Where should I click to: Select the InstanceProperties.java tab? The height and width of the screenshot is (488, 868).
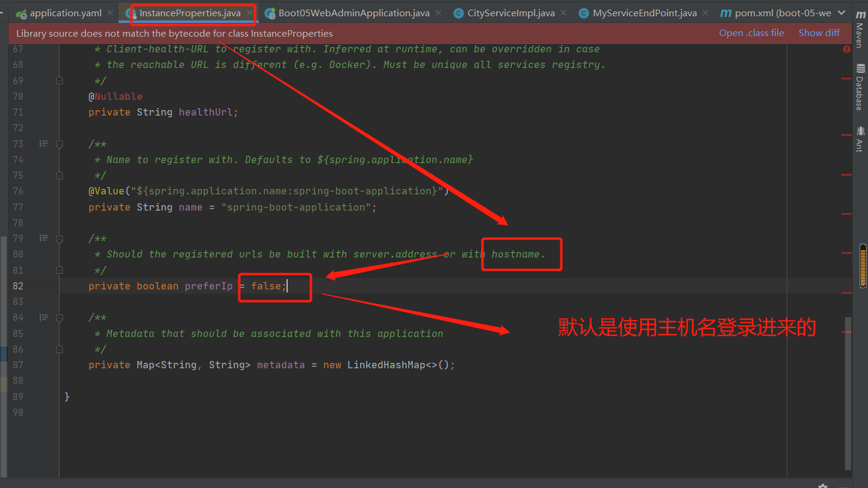point(190,13)
